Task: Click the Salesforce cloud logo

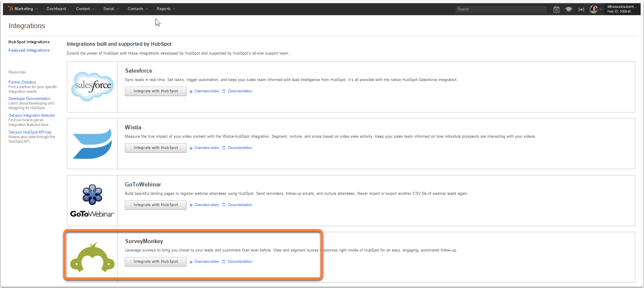Action: [x=92, y=86]
